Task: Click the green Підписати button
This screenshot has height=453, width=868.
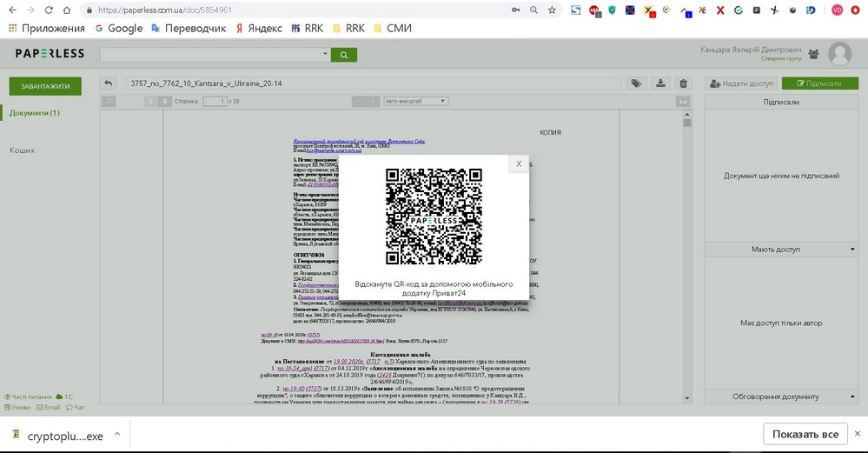Action: point(820,83)
